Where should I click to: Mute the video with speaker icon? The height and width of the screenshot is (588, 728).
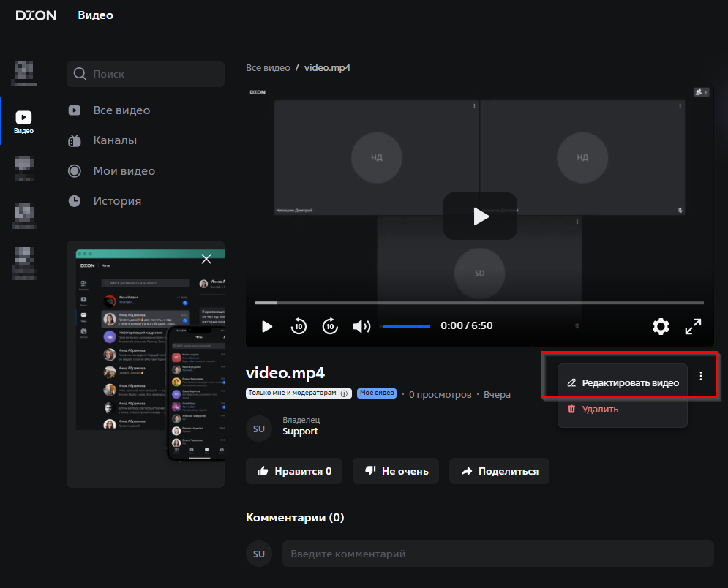click(x=361, y=326)
